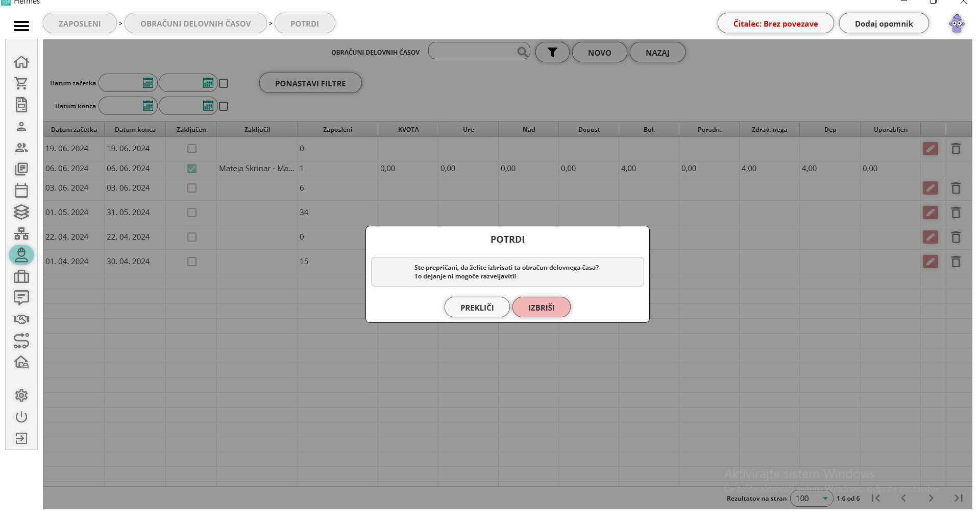Open second Datum konca calendar picker
Image resolution: width=980 pixels, height=518 pixels.
pyautogui.click(x=208, y=106)
